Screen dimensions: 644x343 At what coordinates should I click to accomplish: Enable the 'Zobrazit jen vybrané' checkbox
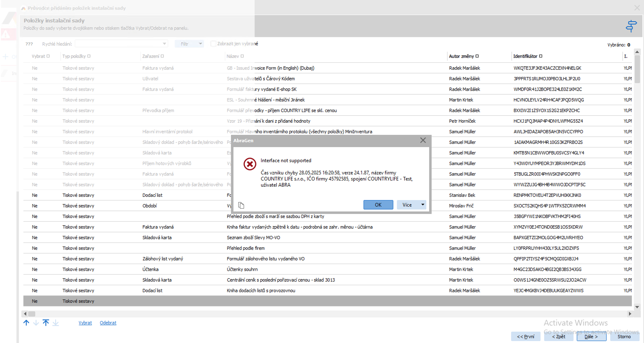[213, 44]
